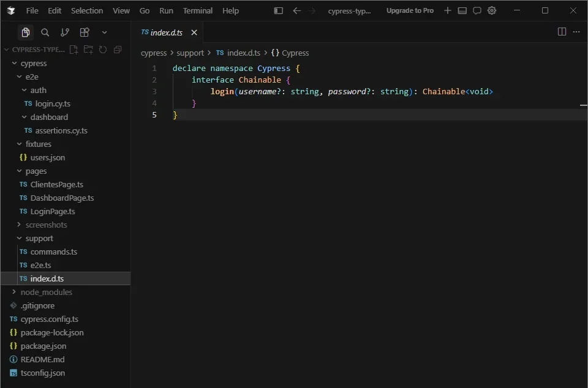Open the Explorer view icon
588x388 pixels.
(26, 32)
